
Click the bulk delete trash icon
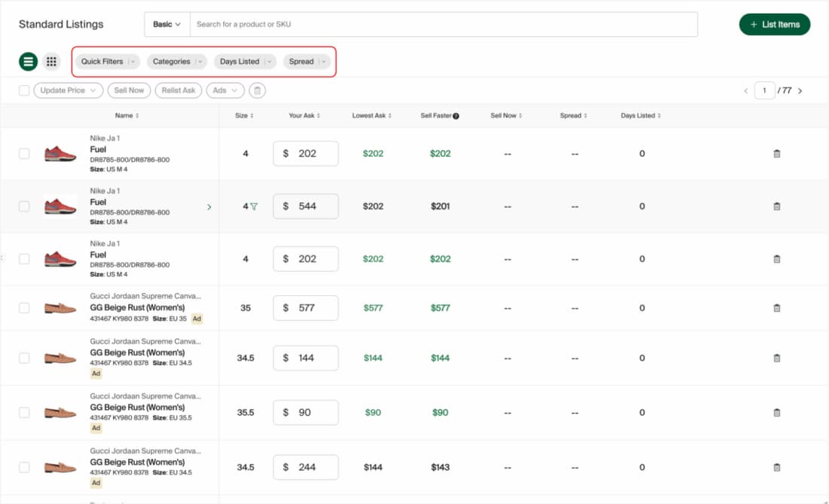(257, 90)
